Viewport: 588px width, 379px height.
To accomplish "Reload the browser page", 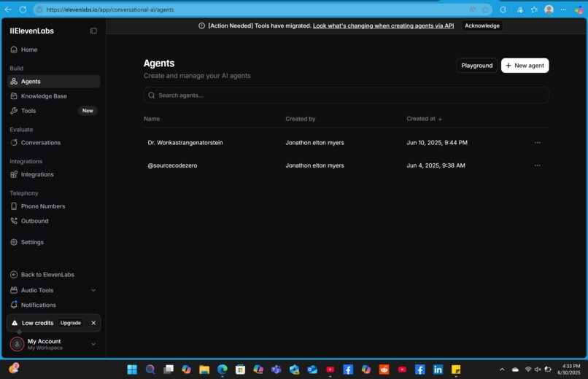I will [23, 9].
